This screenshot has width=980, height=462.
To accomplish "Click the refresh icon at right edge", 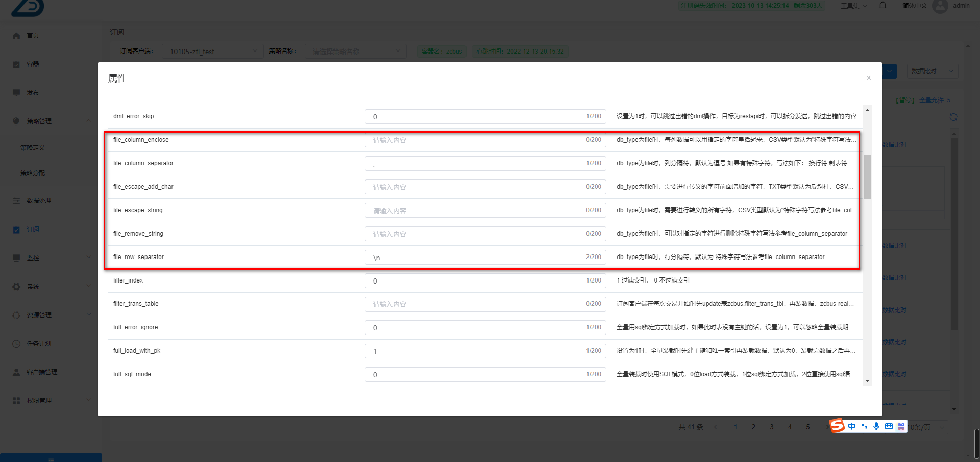I will click(953, 117).
